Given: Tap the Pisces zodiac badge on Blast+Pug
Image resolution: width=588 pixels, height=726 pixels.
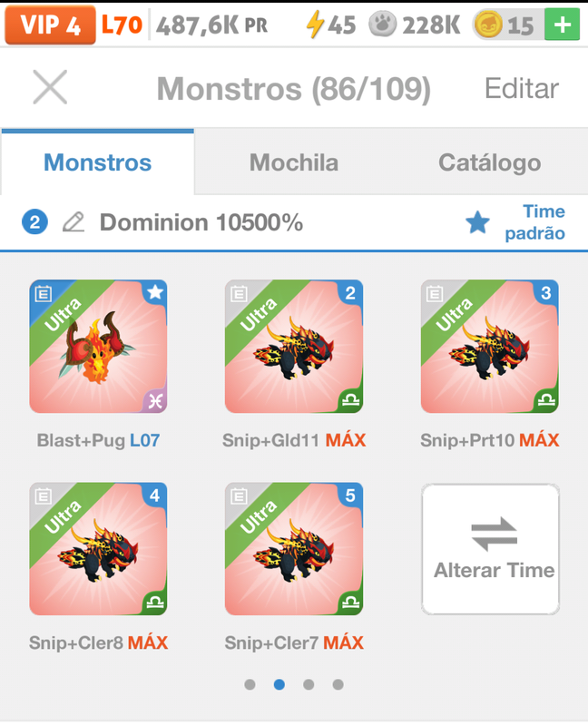Looking at the screenshot, I should click(x=155, y=401).
